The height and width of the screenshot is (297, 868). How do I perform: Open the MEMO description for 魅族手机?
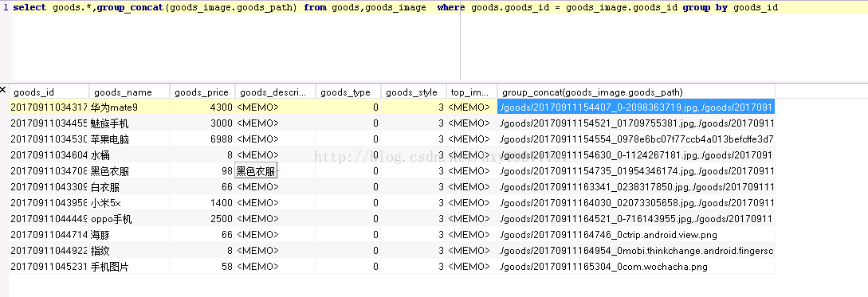[x=275, y=123]
